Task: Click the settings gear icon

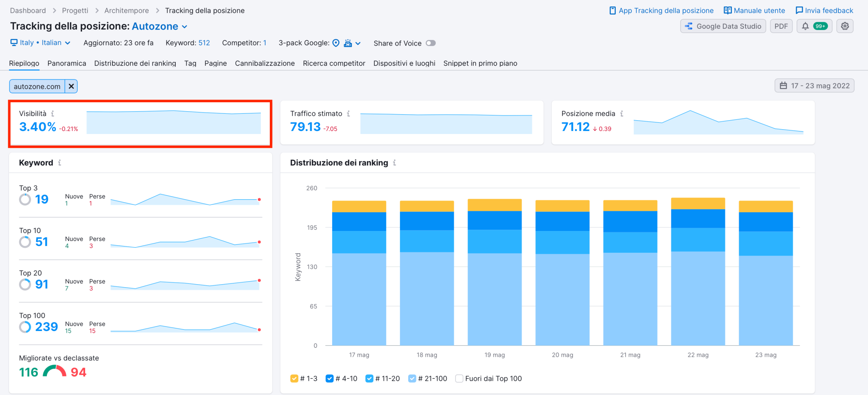Action: (x=845, y=26)
